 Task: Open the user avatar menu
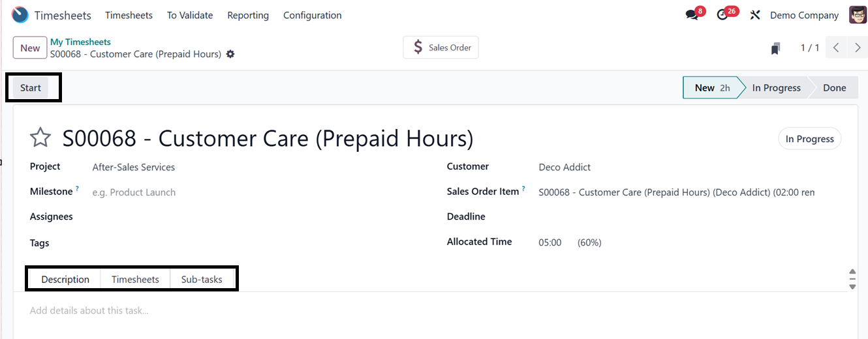pos(858,15)
